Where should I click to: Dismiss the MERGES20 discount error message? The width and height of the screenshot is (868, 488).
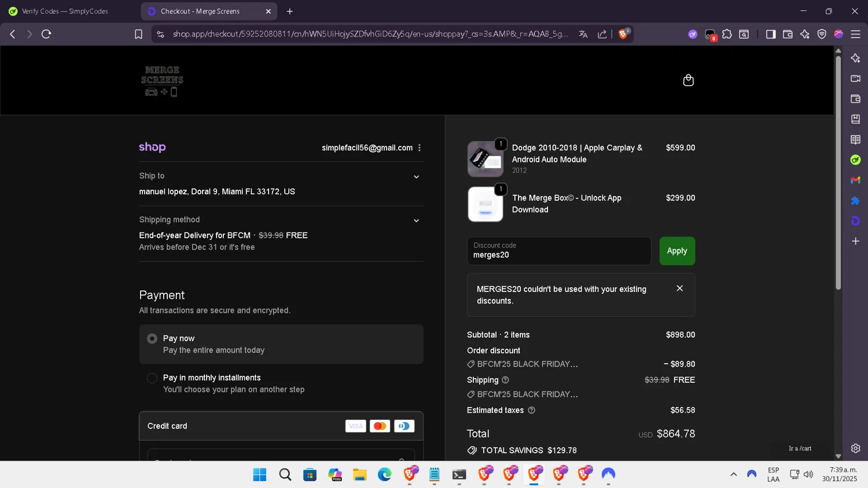680,289
